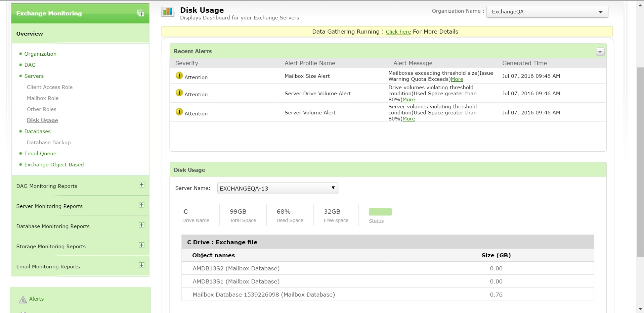
Task: Click the 'Object names' column header
Action: [213, 255]
